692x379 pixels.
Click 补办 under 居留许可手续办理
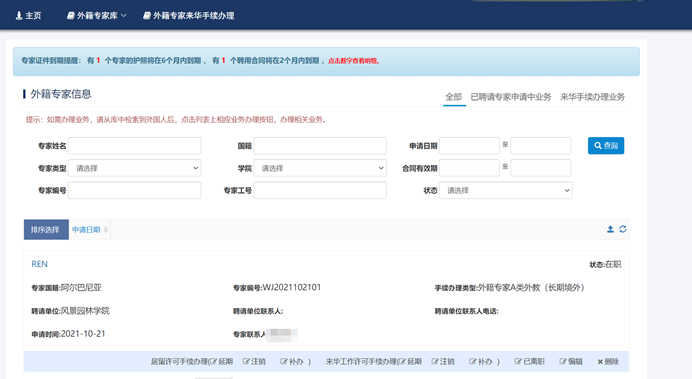[x=292, y=361]
